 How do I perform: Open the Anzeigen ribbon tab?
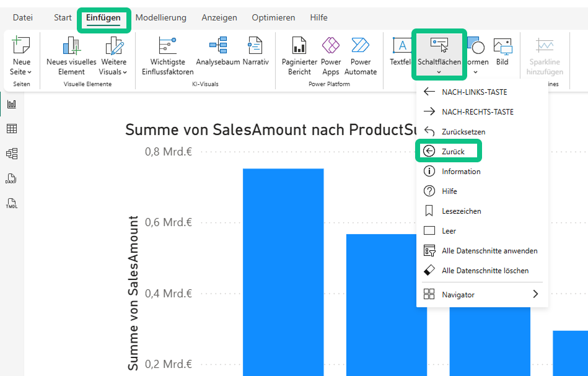(219, 17)
